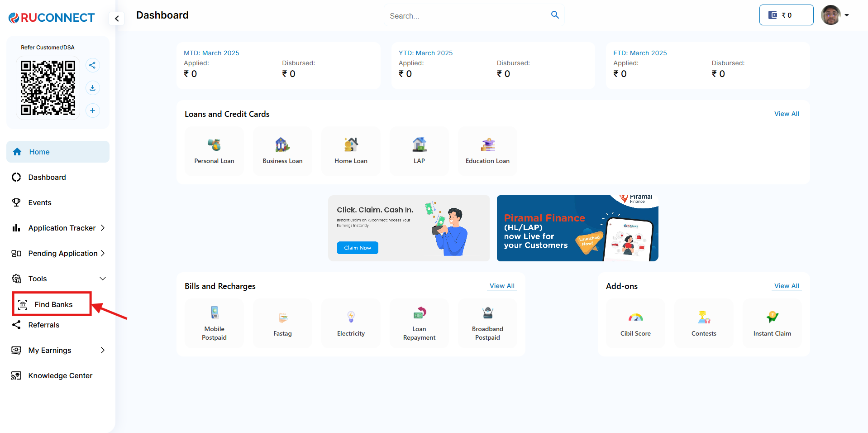The height and width of the screenshot is (433, 868).
Task: Download the referral QR code
Action: 92,88
